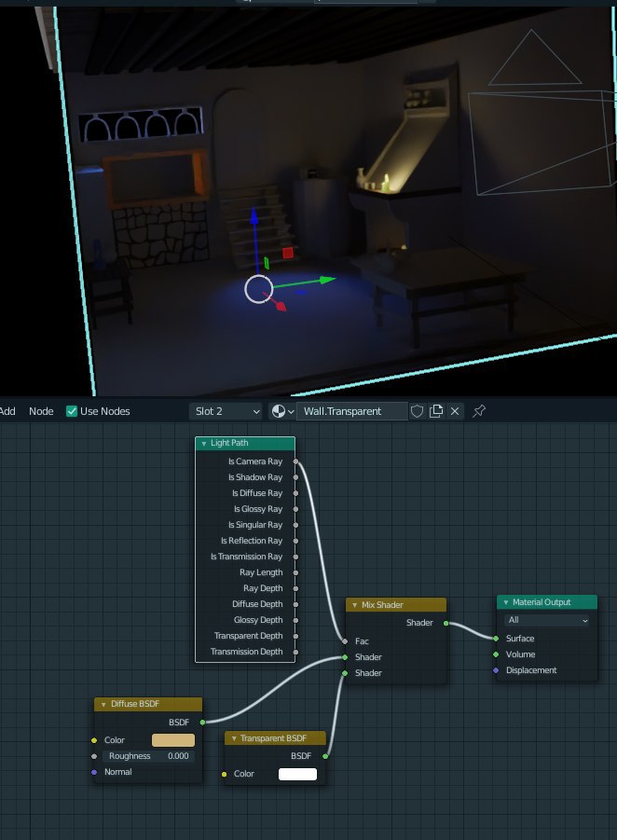617x840 pixels.
Task: Click the Transparent Depth output socket
Action: [295, 636]
